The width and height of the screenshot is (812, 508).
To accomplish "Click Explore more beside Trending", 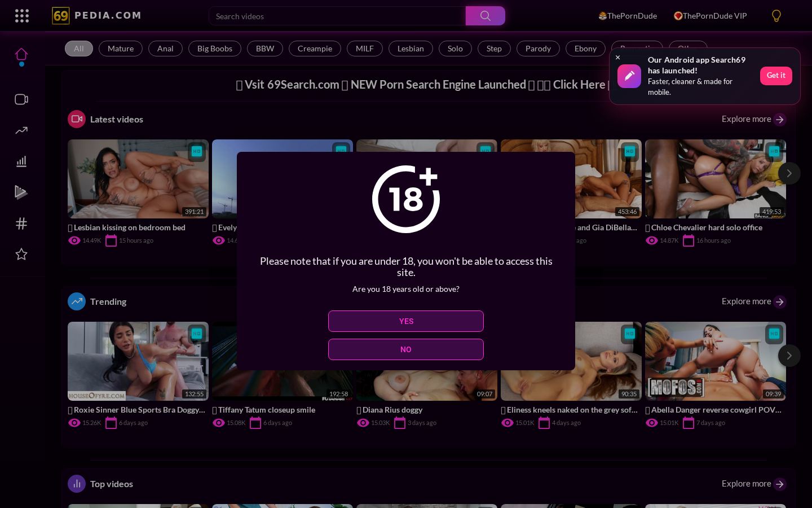I will click(x=754, y=301).
